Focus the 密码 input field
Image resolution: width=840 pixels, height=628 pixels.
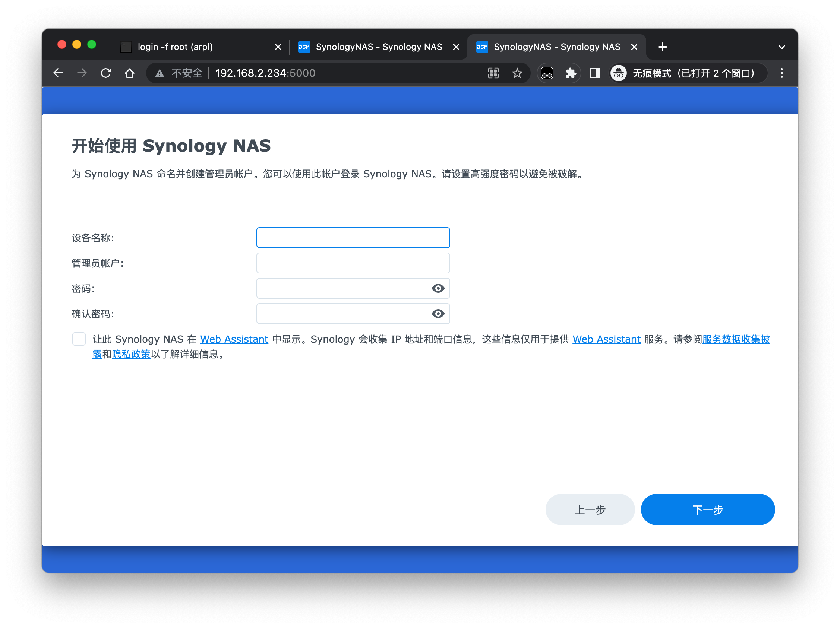coord(353,288)
